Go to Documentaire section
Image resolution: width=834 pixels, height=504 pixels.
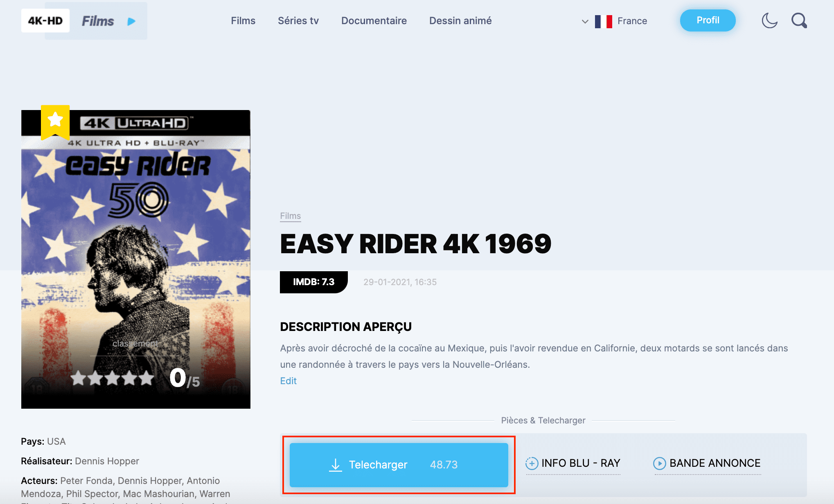pyautogui.click(x=374, y=21)
